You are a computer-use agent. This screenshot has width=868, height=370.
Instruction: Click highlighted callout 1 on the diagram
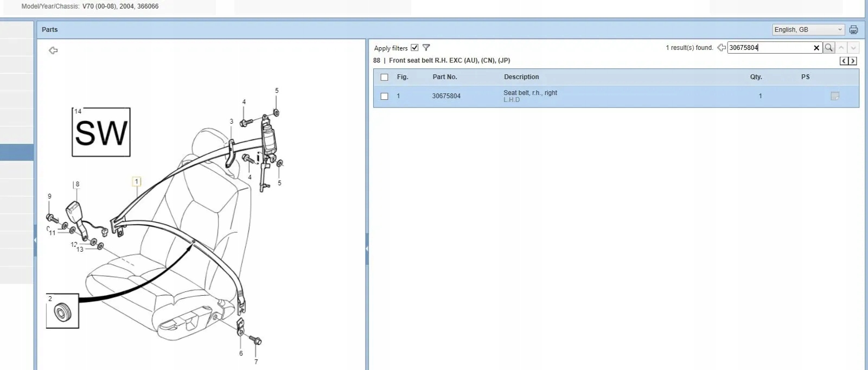click(137, 182)
